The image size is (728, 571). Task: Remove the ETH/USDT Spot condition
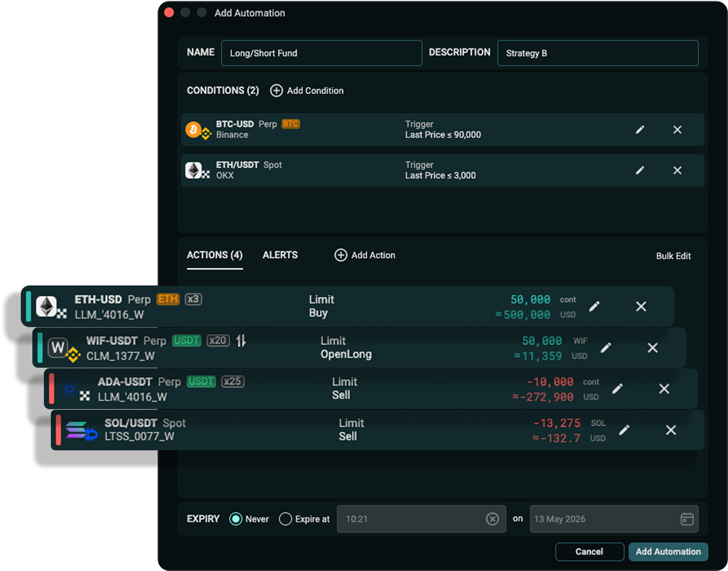point(677,170)
